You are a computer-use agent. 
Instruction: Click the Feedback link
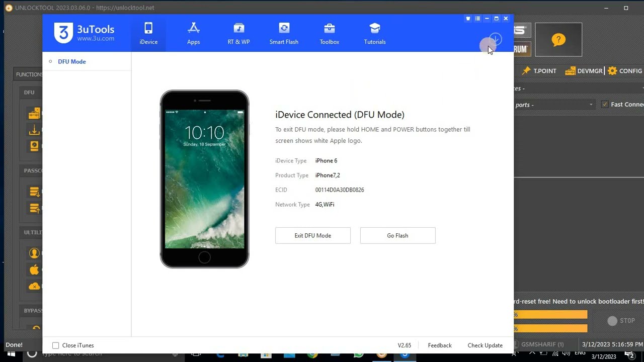coord(440,345)
